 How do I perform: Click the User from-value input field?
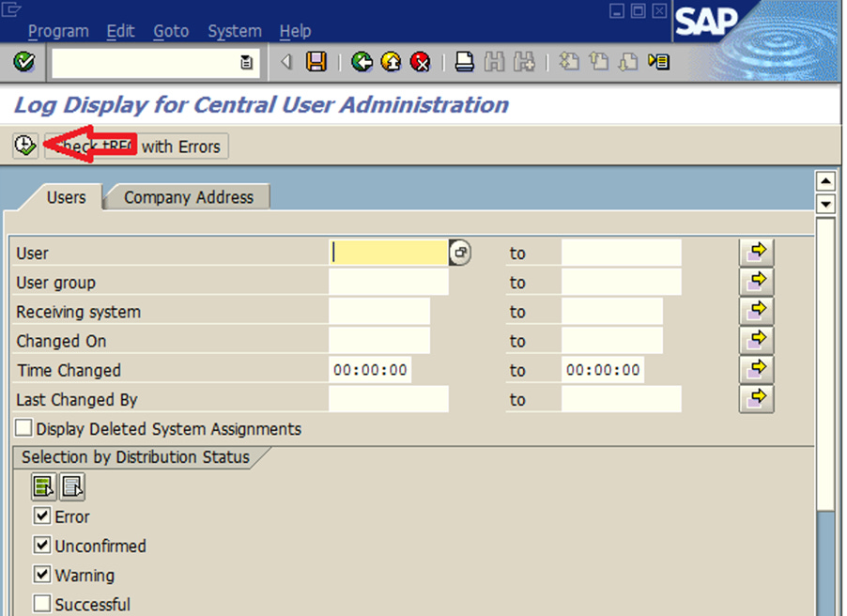coord(389,253)
